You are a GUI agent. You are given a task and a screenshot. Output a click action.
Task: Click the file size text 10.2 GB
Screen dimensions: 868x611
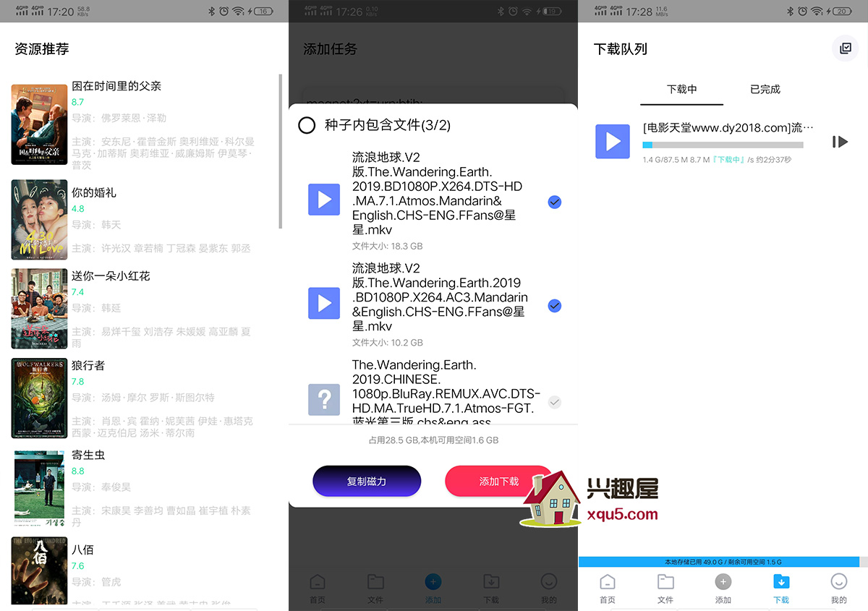387,343
